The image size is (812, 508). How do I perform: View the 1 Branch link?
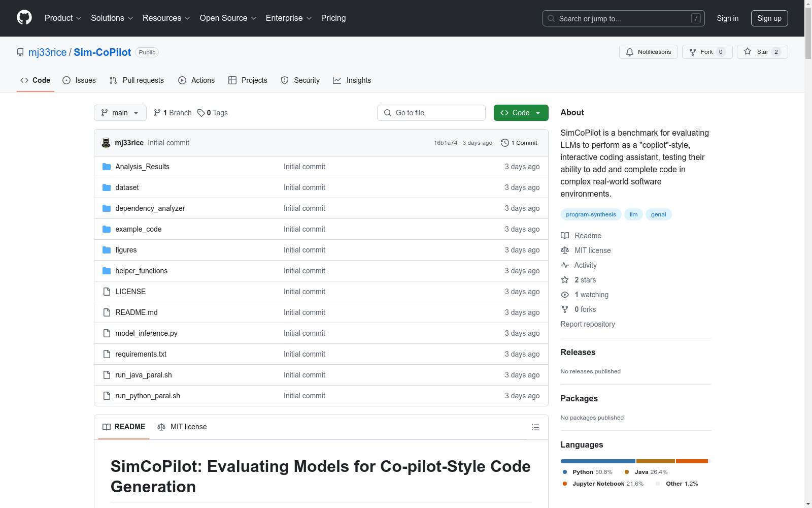173,113
